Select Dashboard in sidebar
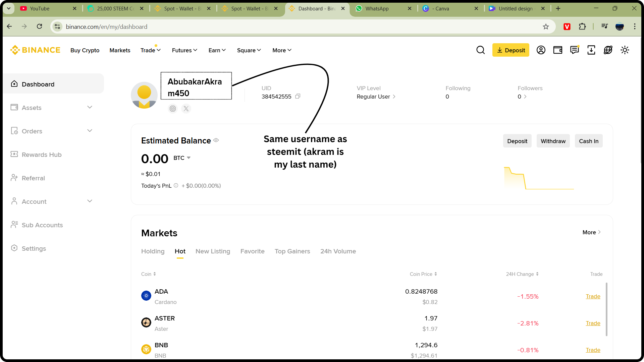Image resolution: width=644 pixels, height=362 pixels. click(53, 84)
